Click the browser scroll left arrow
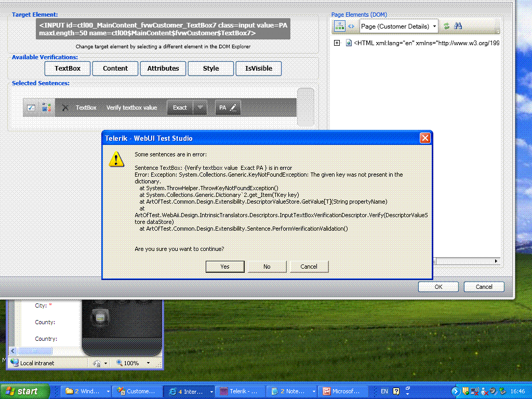This screenshot has width=532, height=399. click(13, 351)
